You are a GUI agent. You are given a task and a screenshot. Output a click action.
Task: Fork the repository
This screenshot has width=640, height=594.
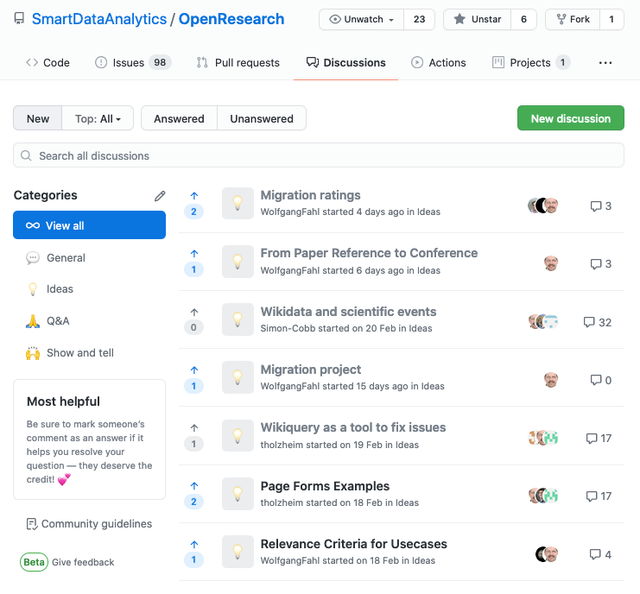573,19
